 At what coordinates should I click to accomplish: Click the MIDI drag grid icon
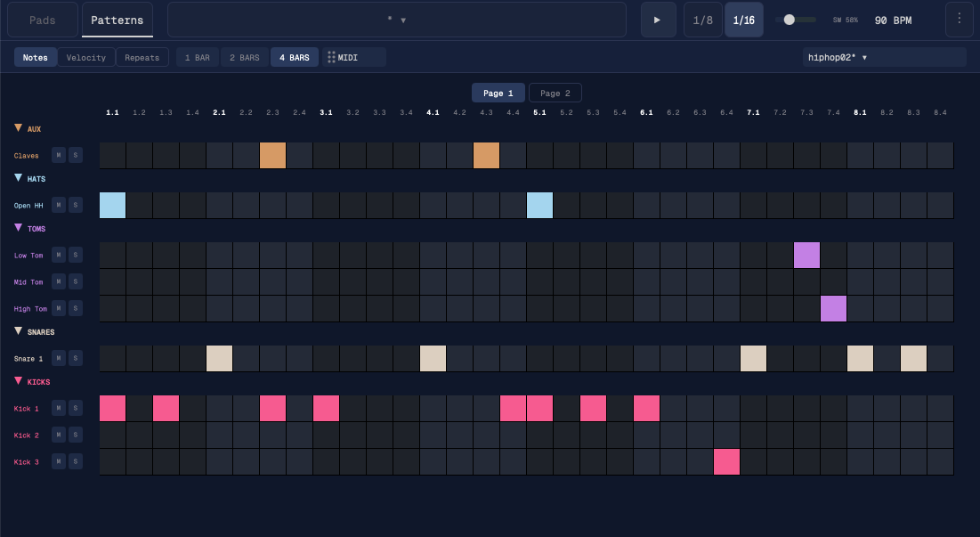tap(331, 58)
